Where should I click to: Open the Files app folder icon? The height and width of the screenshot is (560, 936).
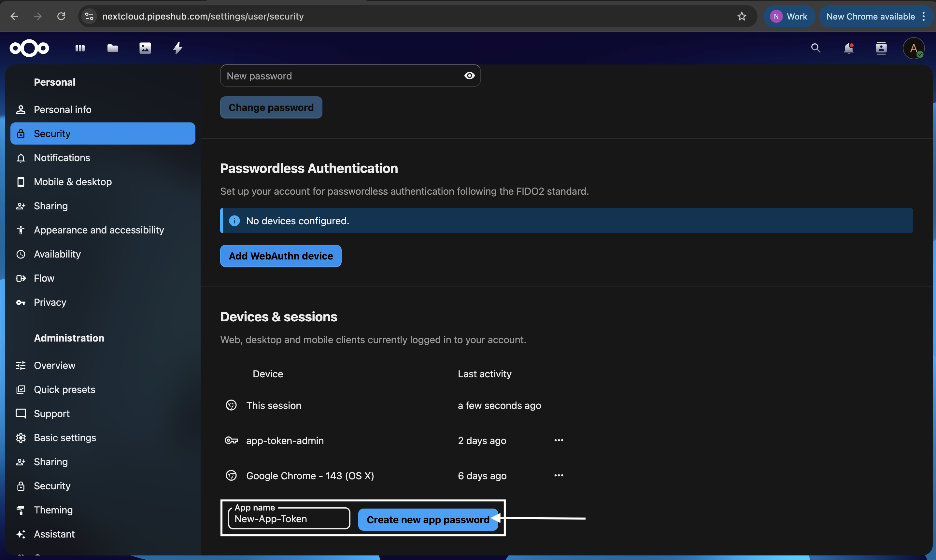112,48
